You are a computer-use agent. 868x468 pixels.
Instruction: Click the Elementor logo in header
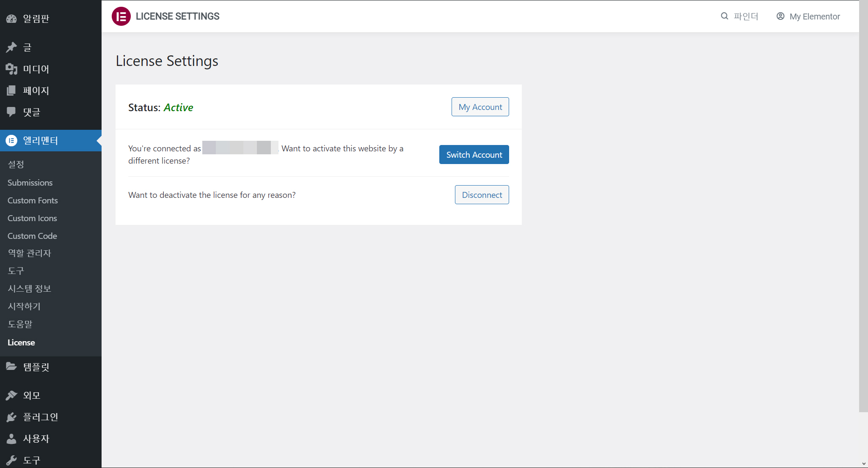pyautogui.click(x=121, y=16)
